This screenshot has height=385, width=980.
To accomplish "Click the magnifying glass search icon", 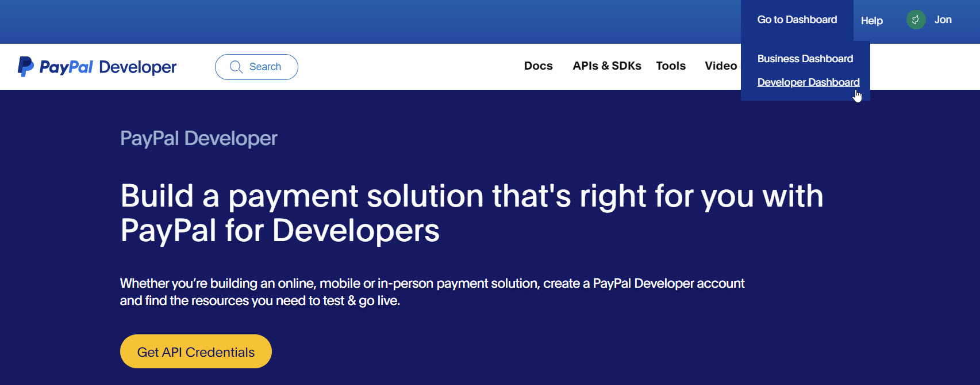I will (x=236, y=67).
